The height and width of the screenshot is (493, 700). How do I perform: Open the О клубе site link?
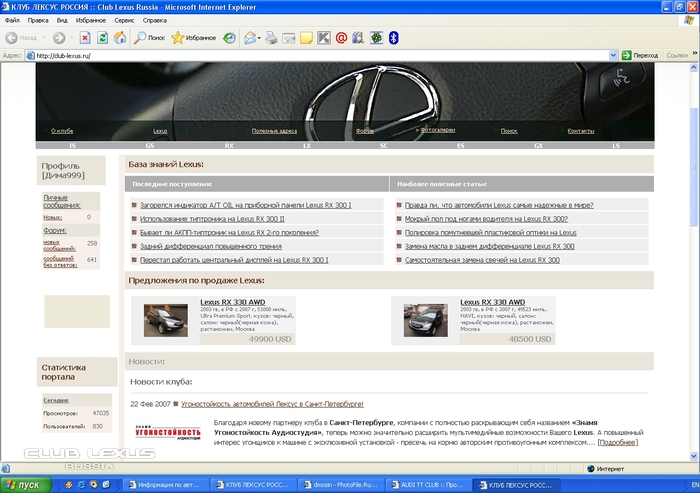point(62,131)
